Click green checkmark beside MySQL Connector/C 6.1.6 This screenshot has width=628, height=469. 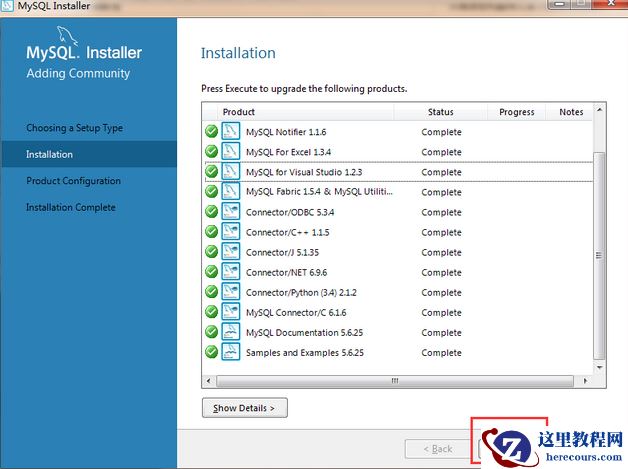(211, 312)
